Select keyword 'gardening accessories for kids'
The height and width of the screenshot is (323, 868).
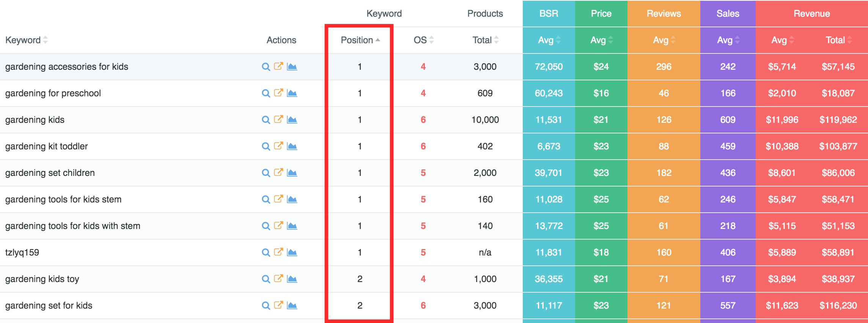[x=67, y=67]
